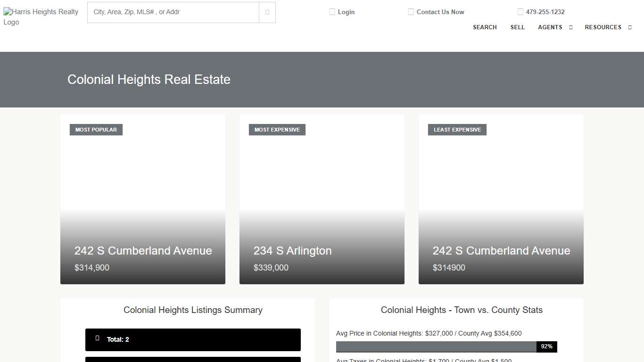
Task: Toggle the Login checkbox
Action: (332, 11)
